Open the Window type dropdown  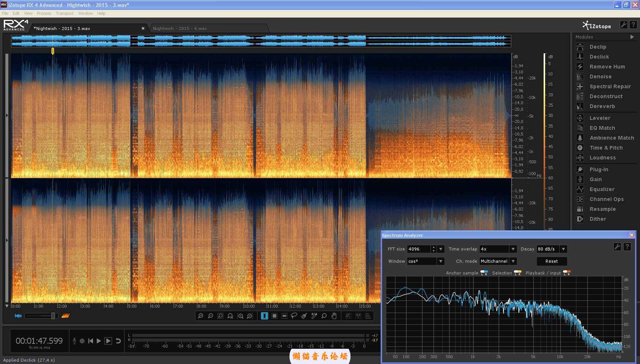[441, 261]
